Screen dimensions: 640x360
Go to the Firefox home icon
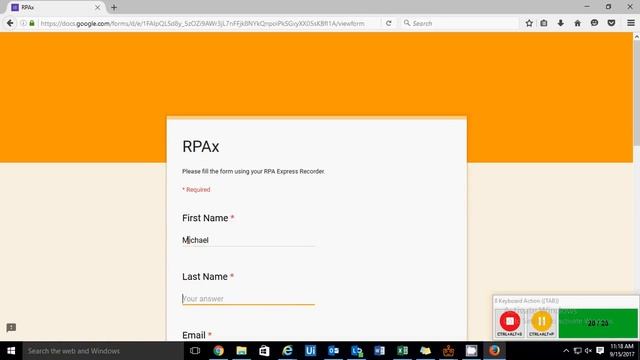pos(577,23)
